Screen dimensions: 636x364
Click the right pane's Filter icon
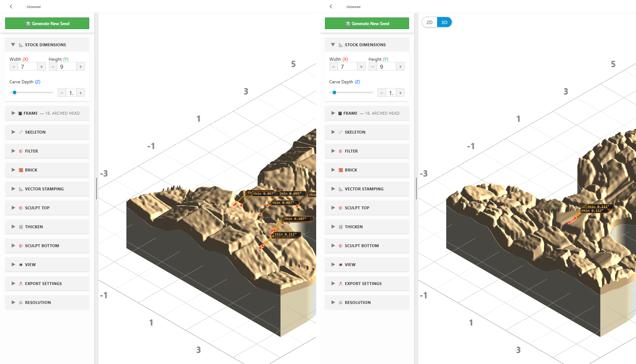[x=341, y=151]
